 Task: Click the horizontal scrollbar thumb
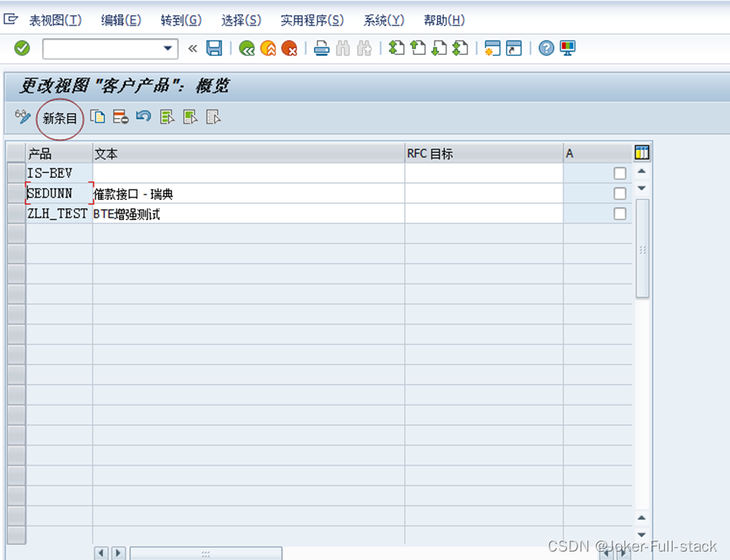coord(206,553)
